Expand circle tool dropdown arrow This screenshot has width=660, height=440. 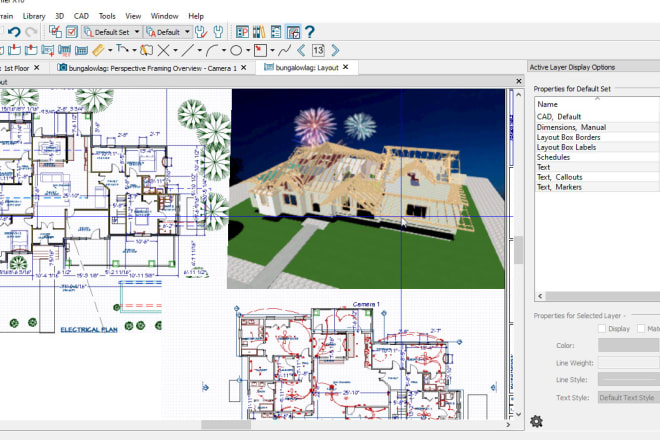[x=248, y=51]
